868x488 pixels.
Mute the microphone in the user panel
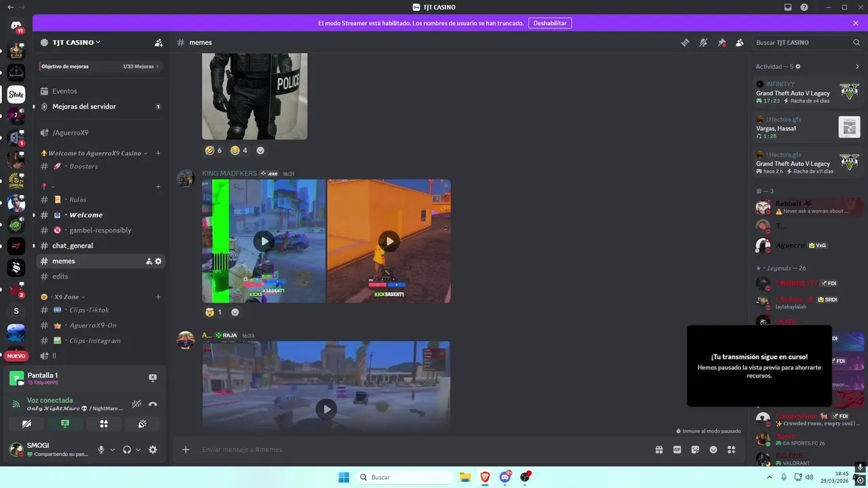click(101, 449)
